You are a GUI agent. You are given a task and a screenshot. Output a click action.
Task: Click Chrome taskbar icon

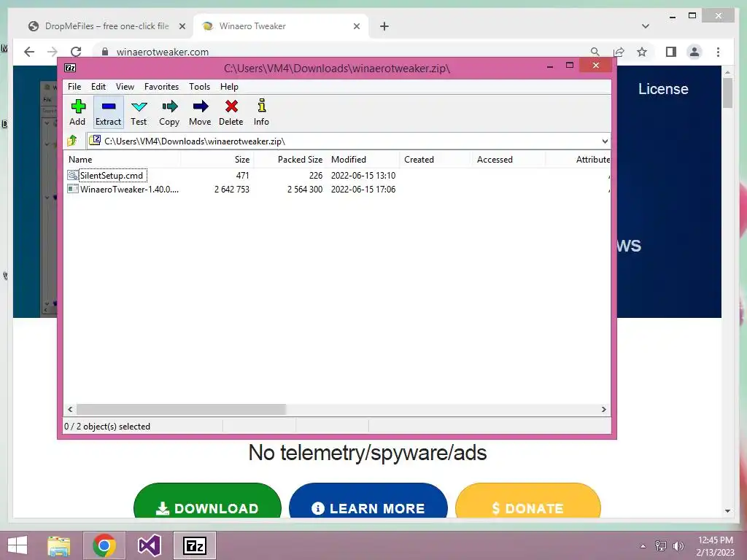(x=104, y=545)
